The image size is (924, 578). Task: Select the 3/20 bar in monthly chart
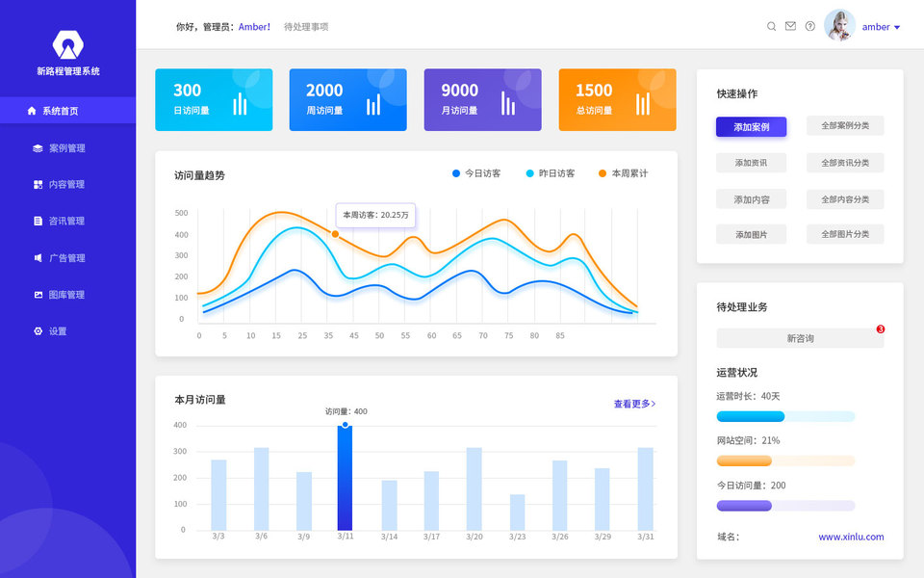point(474,489)
